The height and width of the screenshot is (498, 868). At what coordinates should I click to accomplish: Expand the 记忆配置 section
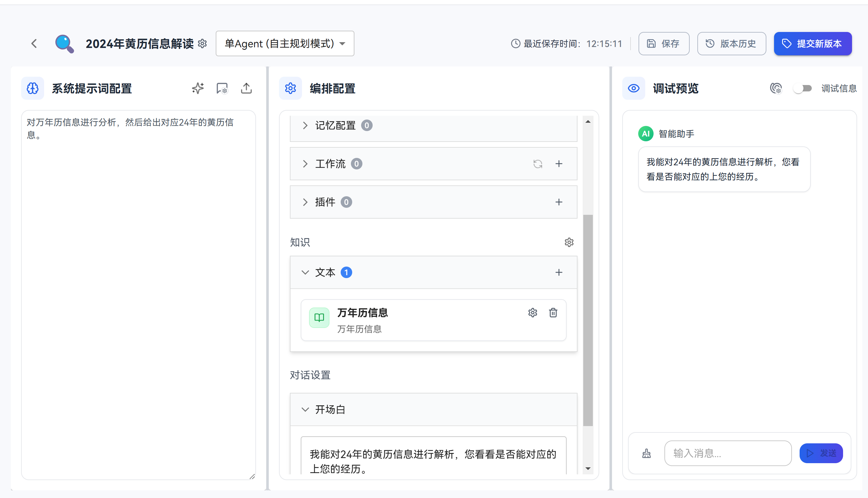pyautogui.click(x=305, y=126)
